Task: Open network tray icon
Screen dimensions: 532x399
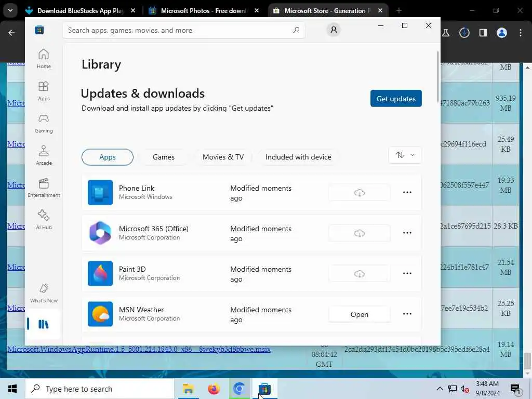Action: click(x=453, y=389)
